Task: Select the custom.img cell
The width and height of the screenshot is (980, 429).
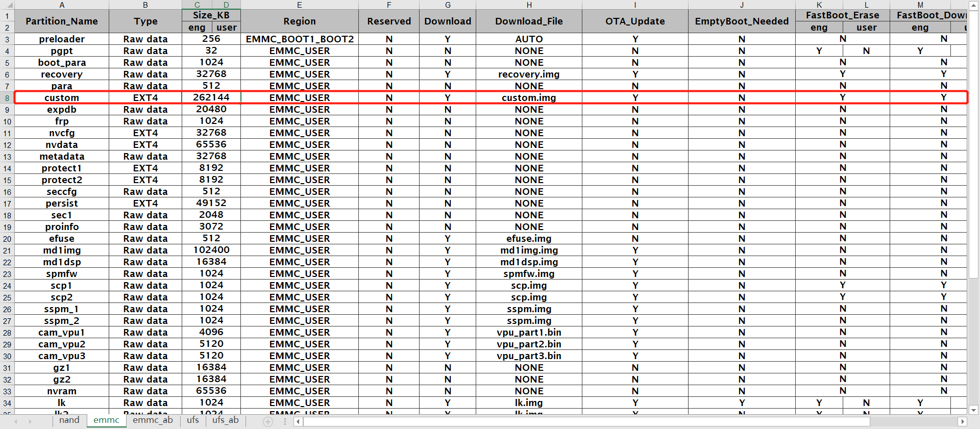Action: click(529, 98)
